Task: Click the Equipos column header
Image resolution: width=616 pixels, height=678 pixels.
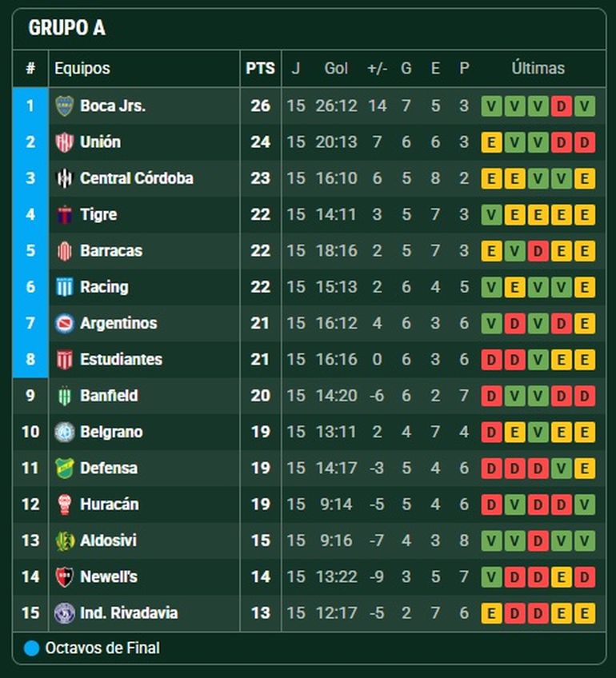Action: coord(82,69)
